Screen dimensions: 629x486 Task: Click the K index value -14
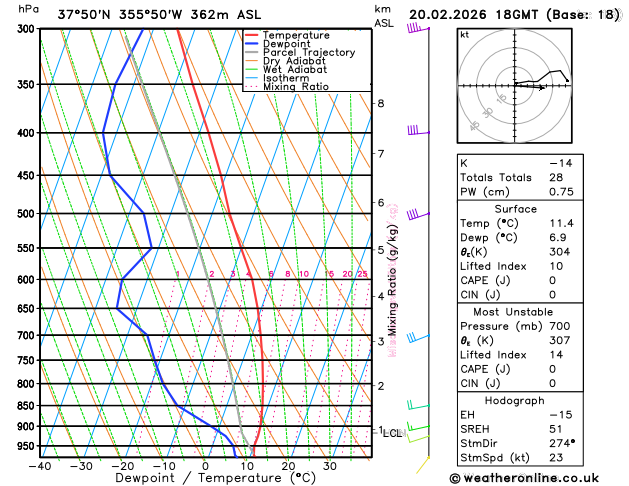pyautogui.click(x=561, y=163)
